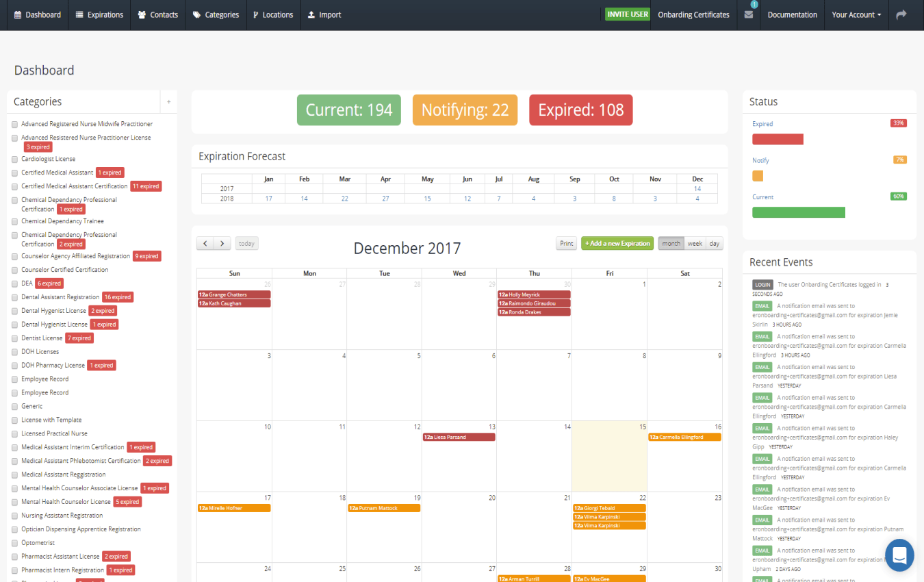The image size is (924, 582).
Task: Click the Invite User button
Action: [627, 14]
